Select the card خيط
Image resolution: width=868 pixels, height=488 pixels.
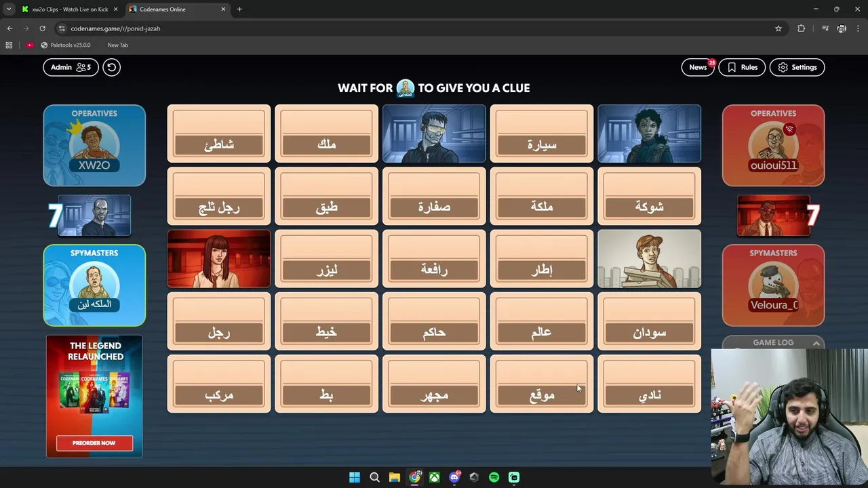click(x=326, y=321)
